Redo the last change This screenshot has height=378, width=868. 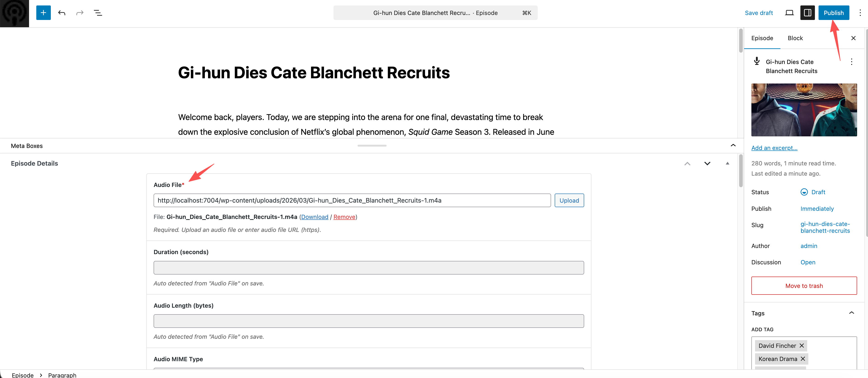[x=80, y=13]
